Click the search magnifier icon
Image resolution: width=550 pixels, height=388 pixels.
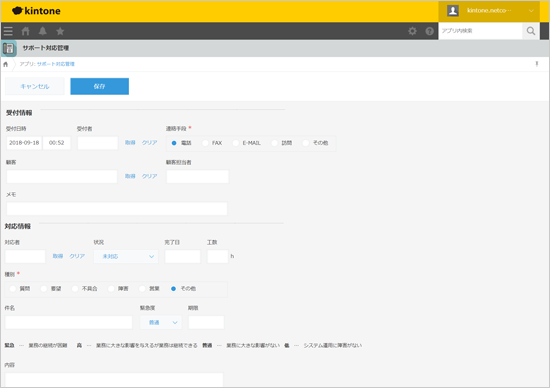[x=531, y=31]
